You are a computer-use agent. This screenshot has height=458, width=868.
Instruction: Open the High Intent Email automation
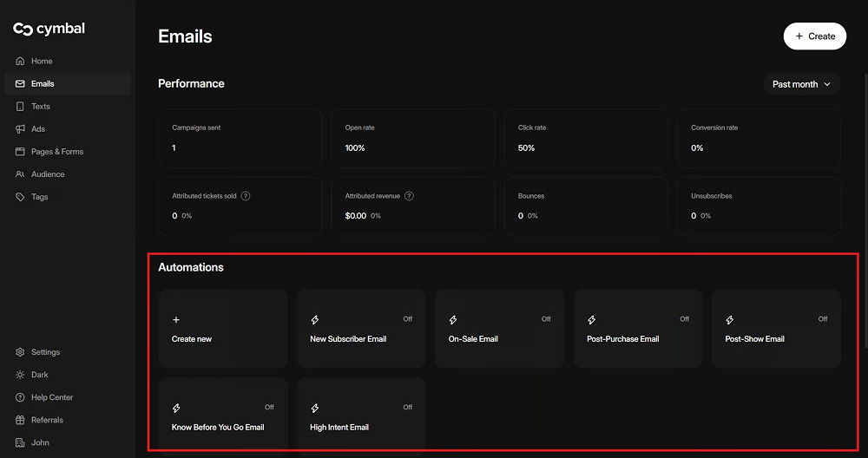(x=360, y=417)
